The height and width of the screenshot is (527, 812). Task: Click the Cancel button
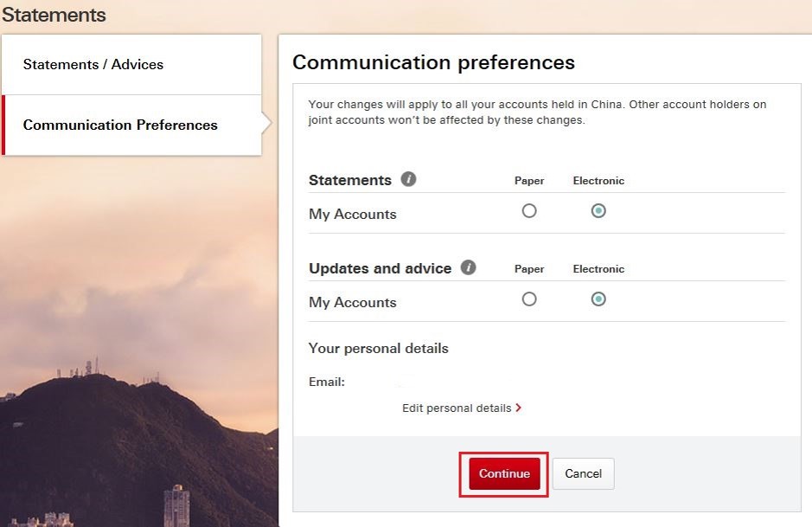point(583,473)
